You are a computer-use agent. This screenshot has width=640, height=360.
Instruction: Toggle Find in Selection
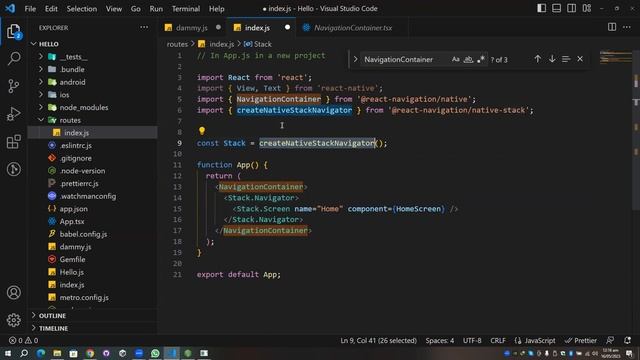point(566,59)
